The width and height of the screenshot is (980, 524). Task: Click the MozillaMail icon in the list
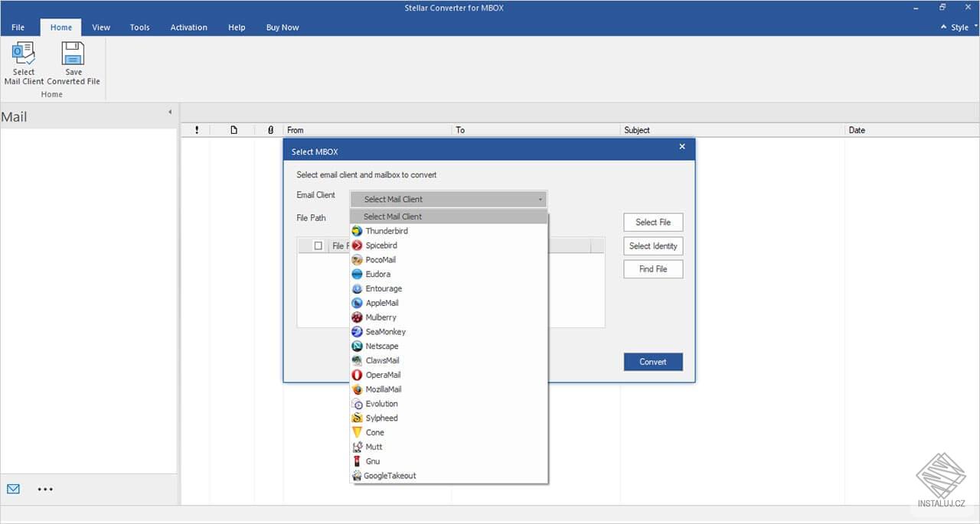click(x=357, y=389)
